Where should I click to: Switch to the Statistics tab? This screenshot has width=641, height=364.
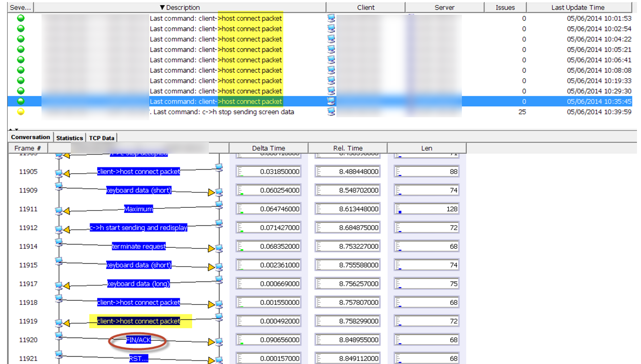tap(69, 138)
